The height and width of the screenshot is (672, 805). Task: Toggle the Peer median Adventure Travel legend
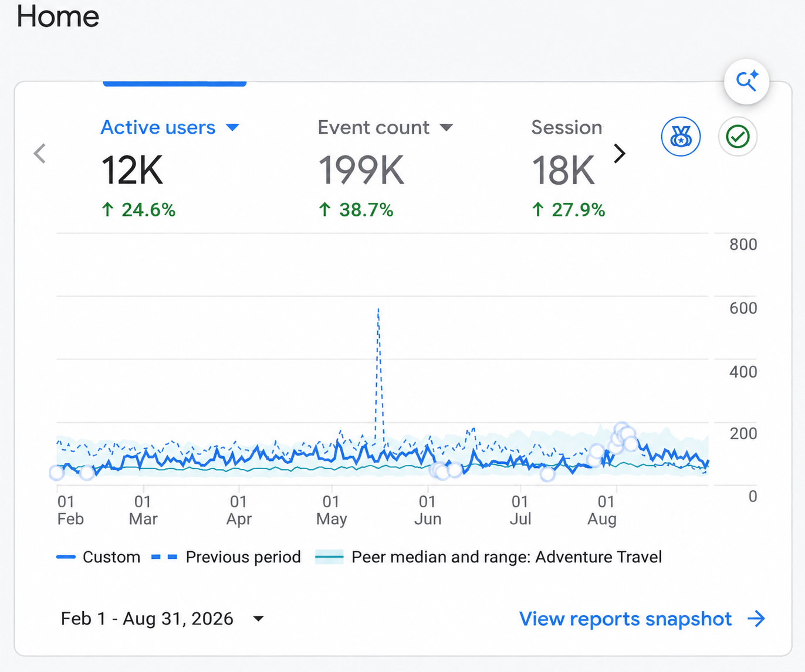(x=488, y=557)
